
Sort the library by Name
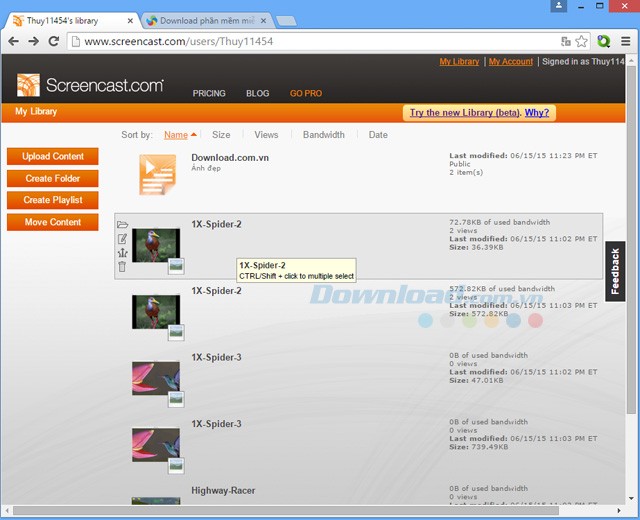pyautogui.click(x=176, y=135)
